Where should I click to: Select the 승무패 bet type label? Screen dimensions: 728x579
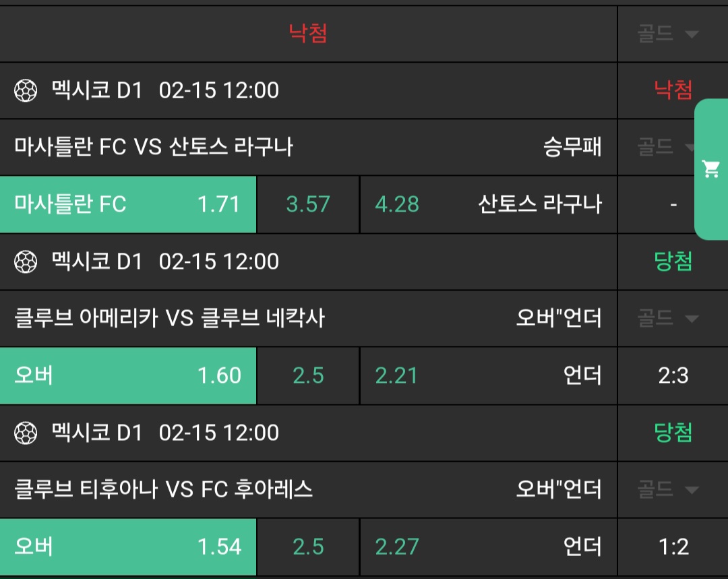click(x=572, y=147)
